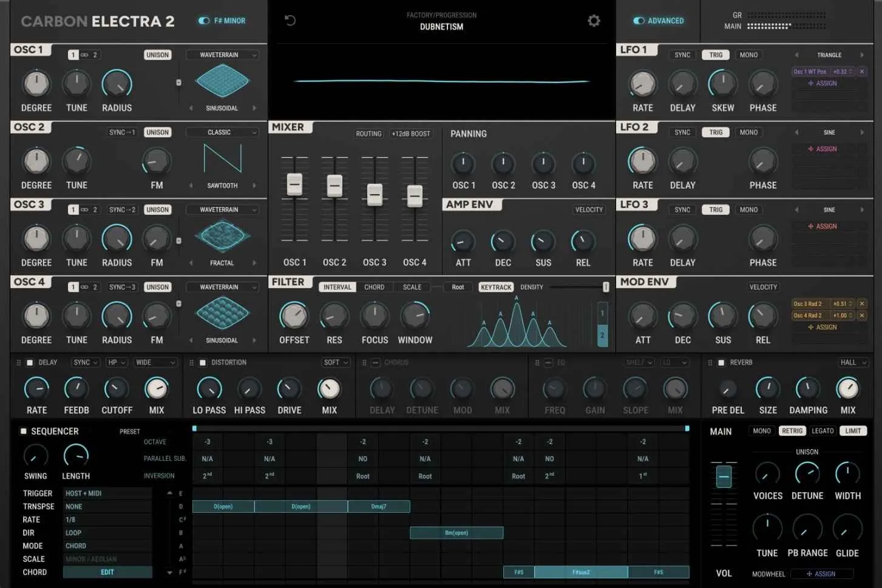882x588 pixels.
Task: Enable the CHORUS effect checkbox
Action: pos(375,363)
